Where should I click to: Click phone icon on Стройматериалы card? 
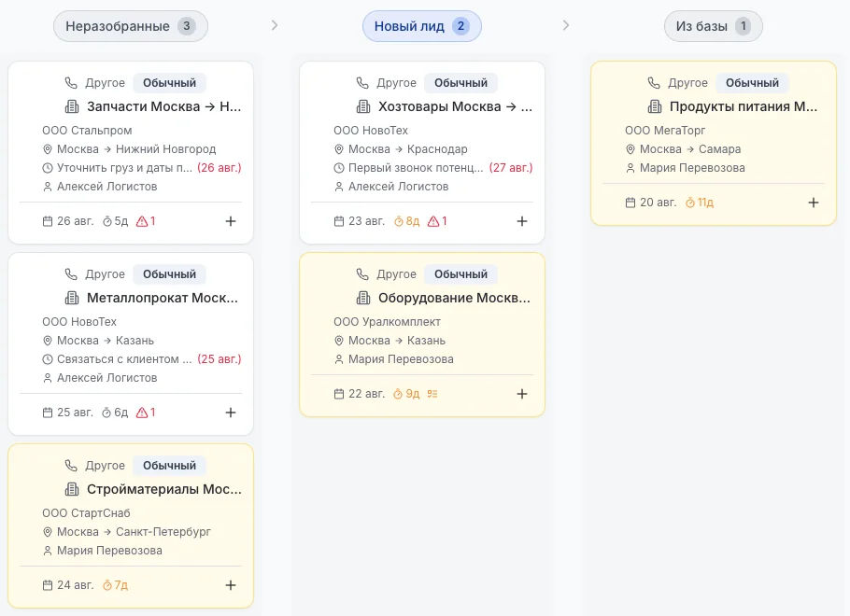click(x=71, y=466)
